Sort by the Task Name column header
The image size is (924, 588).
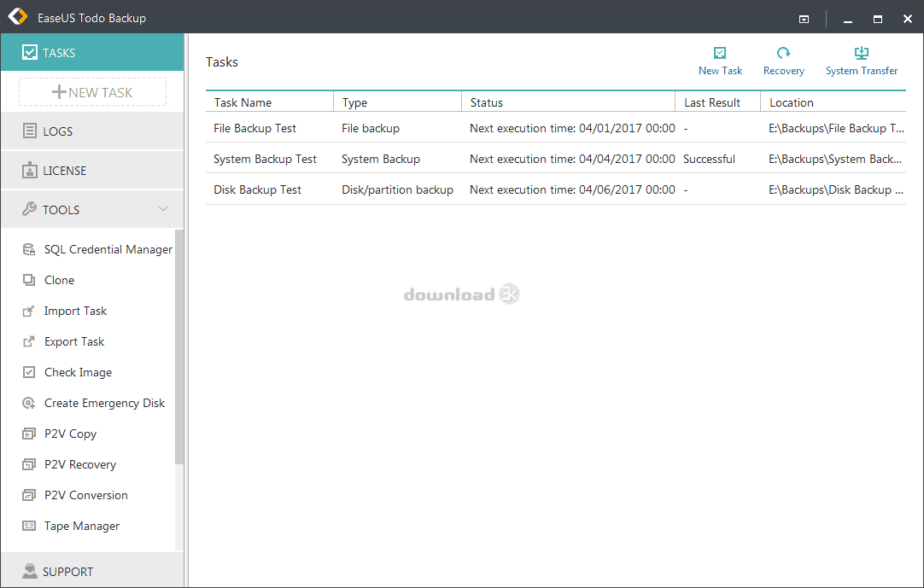click(x=270, y=102)
